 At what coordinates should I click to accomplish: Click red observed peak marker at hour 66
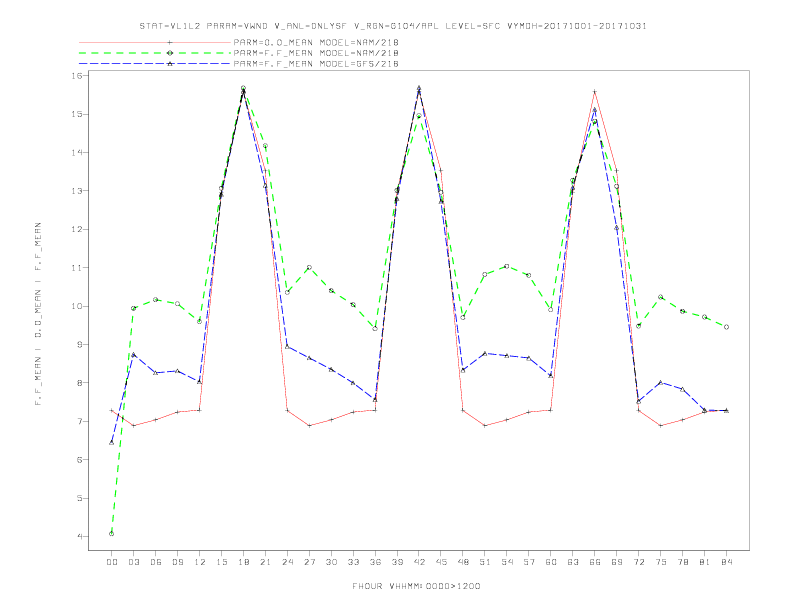[595, 92]
